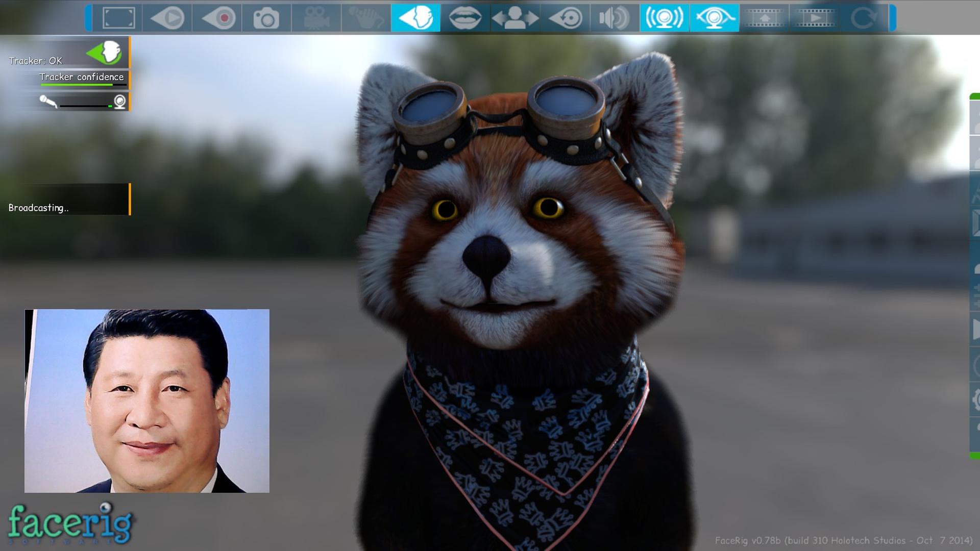Click the microphone level bar
The height and width of the screenshot is (551, 980).
point(85,105)
